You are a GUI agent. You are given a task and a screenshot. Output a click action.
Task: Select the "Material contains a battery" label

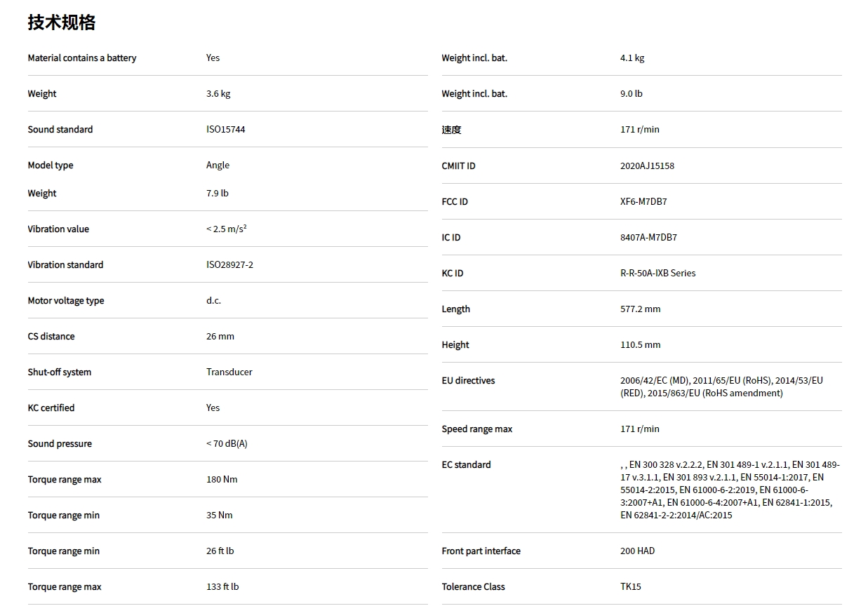(82, 58)
